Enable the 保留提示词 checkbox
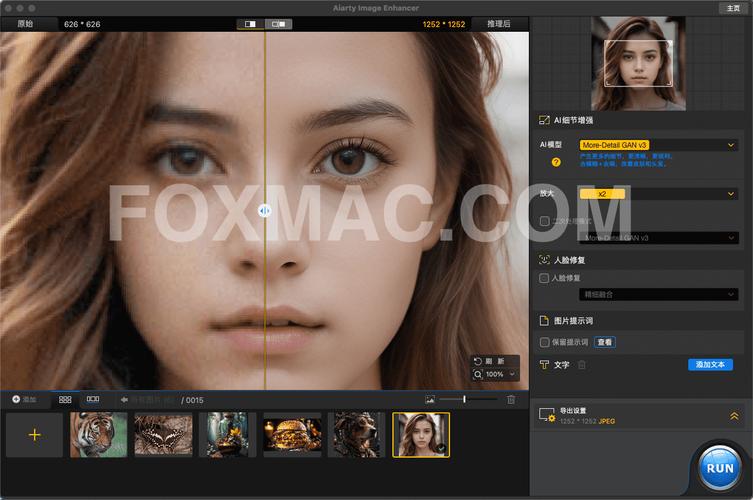This screenshot has width=753, height=500. pyautogui.click(x=545, y=342)
